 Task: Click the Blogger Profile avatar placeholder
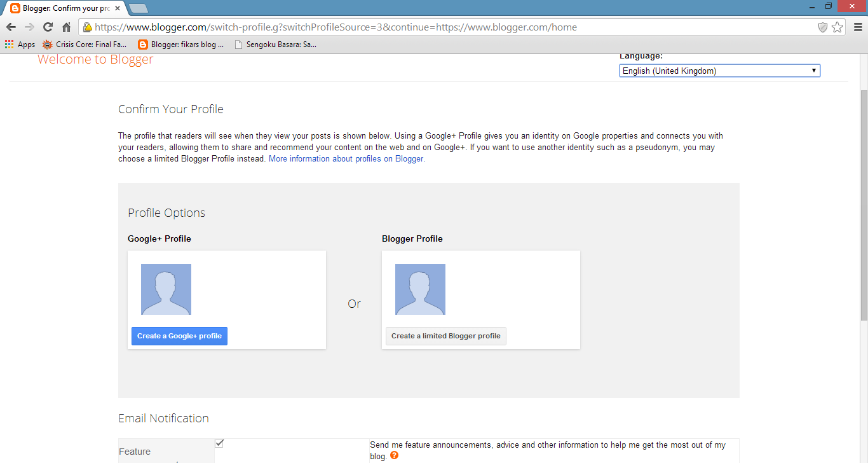tap(420, 289)
